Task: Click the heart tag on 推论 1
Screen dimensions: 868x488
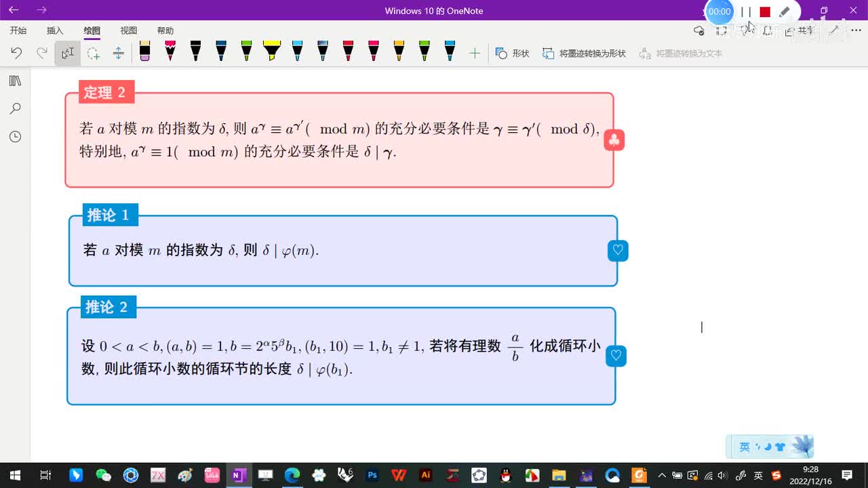Action: 618,250
